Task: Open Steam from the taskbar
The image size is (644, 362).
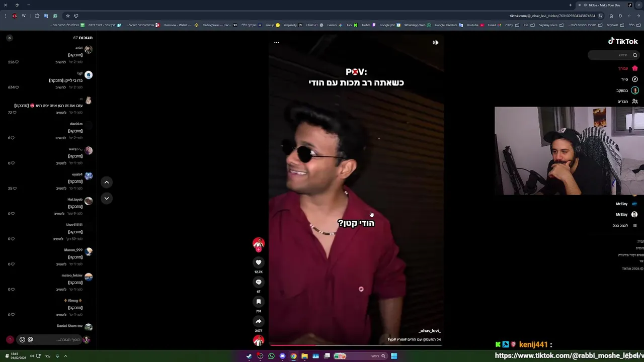Action: pyautogui.click(x=249, y=356)
